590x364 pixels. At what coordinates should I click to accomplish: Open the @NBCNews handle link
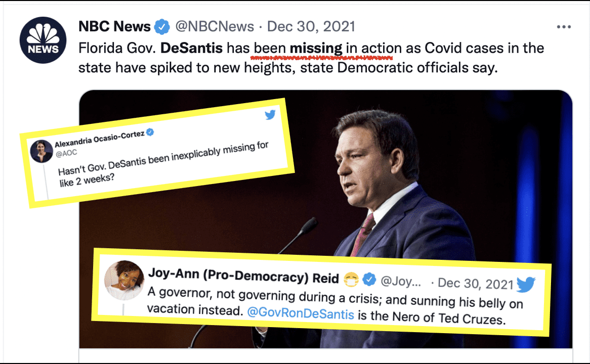[x=215, y=27]
